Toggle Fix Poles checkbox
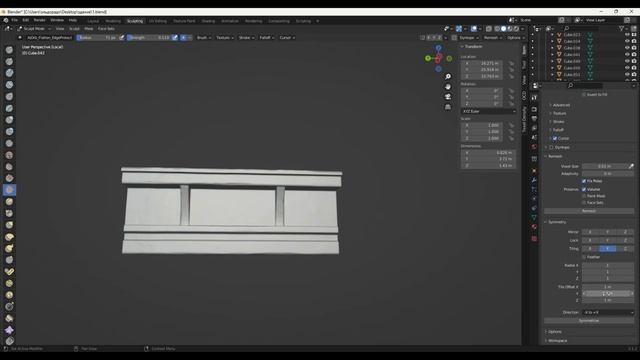The width and height of the screenshot is (640, 360). point(584,181)
